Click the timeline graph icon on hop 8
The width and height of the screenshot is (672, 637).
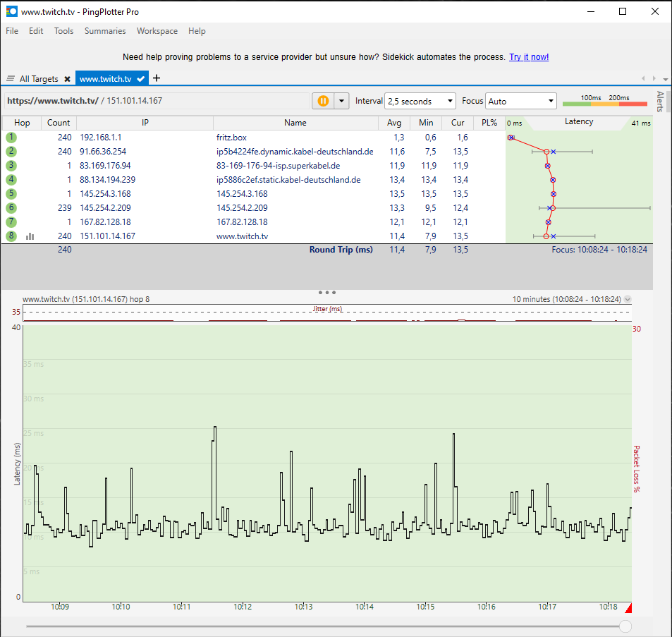tap(30, 236)
